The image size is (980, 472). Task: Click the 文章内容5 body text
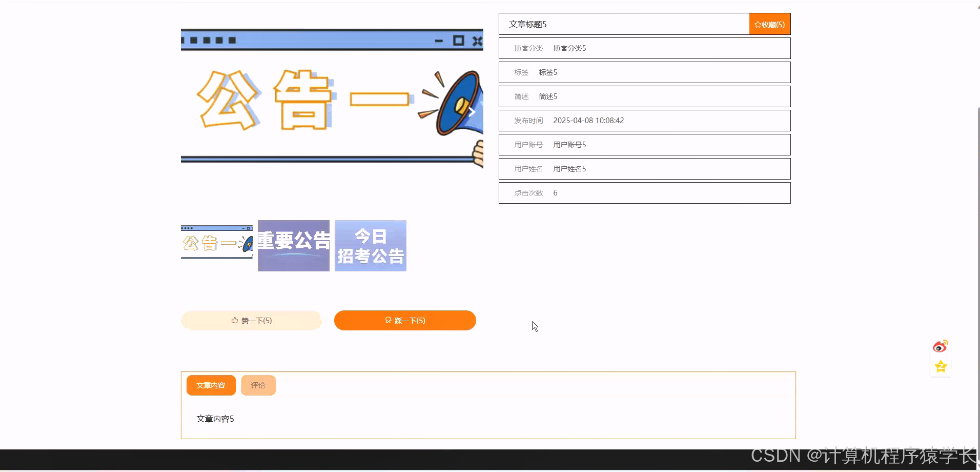click(x=215, y=419)
